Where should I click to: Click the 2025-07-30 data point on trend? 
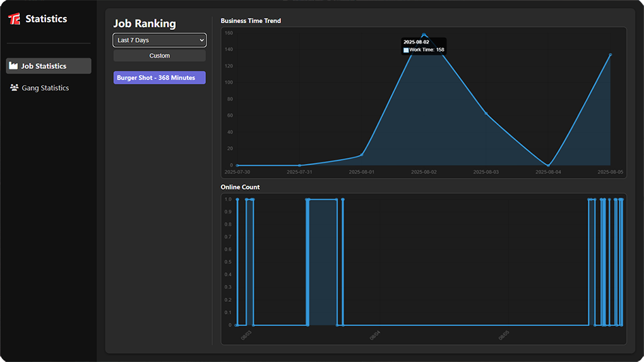click(x=237, y=165)
